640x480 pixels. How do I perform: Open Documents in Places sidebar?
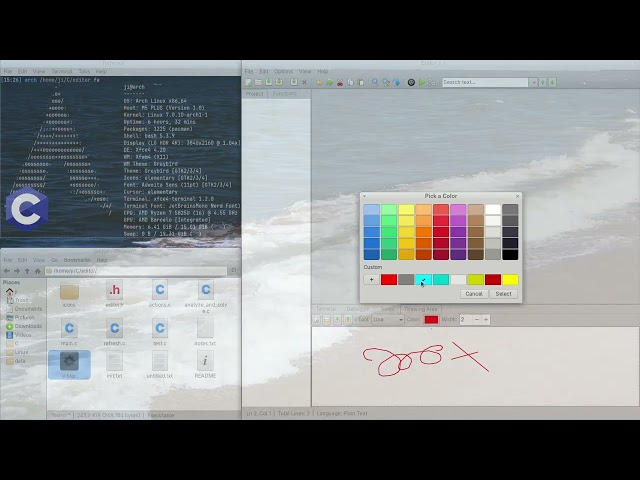24,309
